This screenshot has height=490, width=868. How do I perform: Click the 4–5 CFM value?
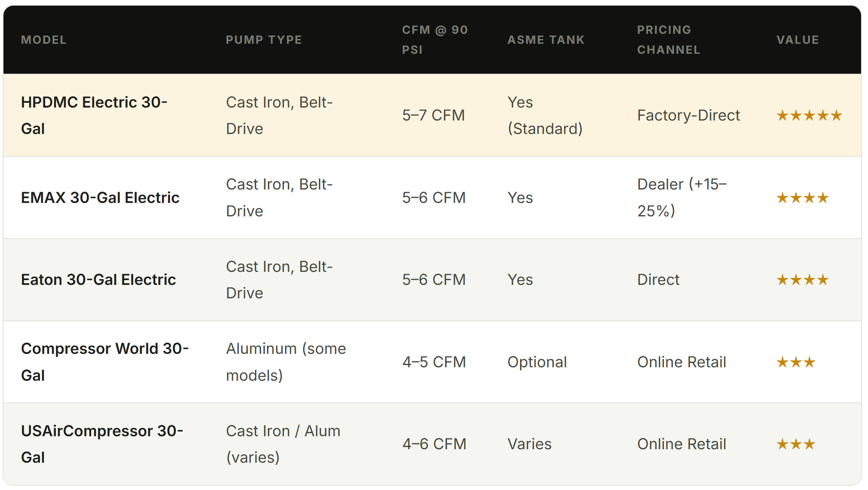click(x=434, y=362)
